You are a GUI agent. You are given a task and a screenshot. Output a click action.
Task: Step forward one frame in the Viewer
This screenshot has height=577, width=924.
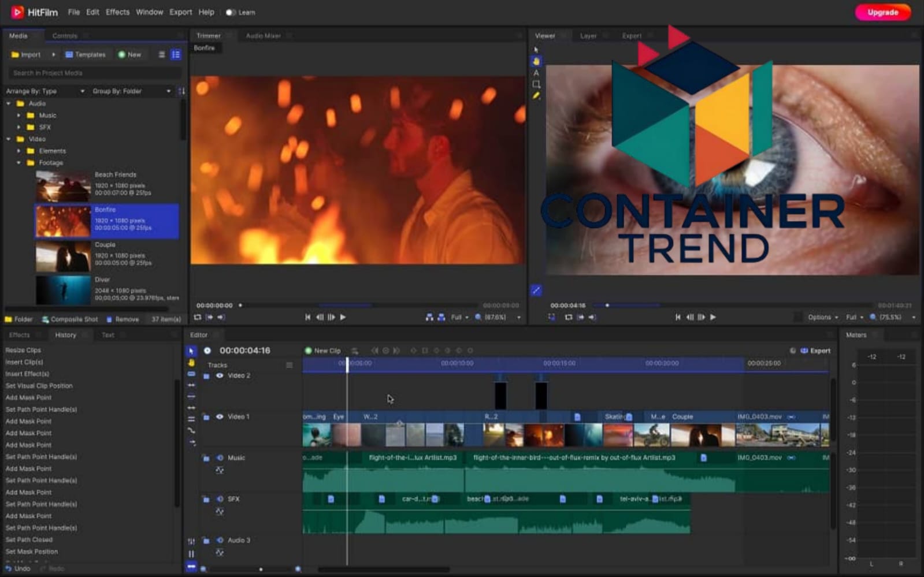click(x=701, y=317)
